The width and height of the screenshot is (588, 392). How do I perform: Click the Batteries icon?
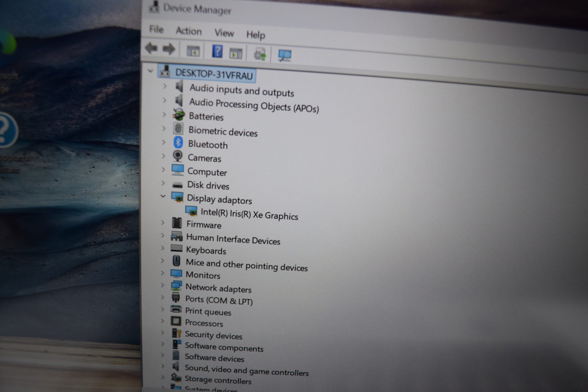(x=179, y=115)
